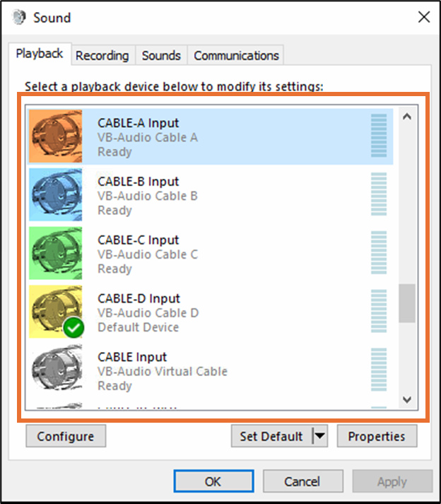The width and height of the screenshot is (441, 504).
Task: Click the scroll up arrow of the device list
Action: pos(407,117)
